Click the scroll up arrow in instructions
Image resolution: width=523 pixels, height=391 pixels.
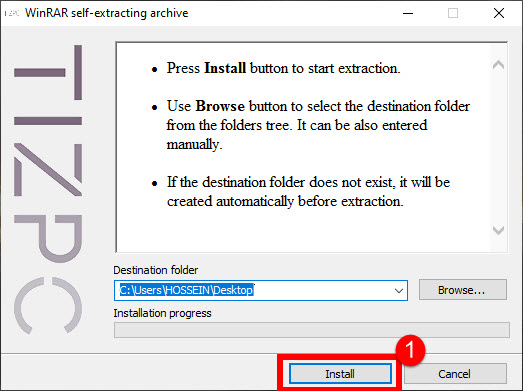498,64
